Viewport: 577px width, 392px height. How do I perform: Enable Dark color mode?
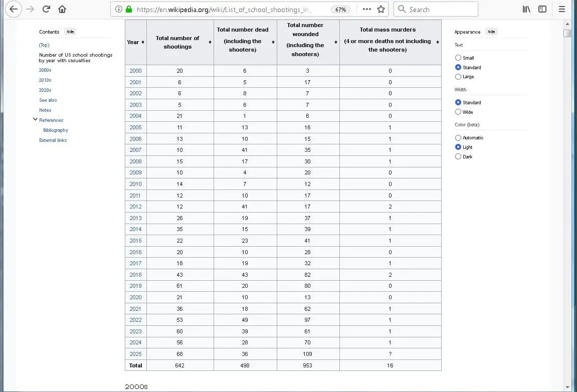(x=458, y=157)
